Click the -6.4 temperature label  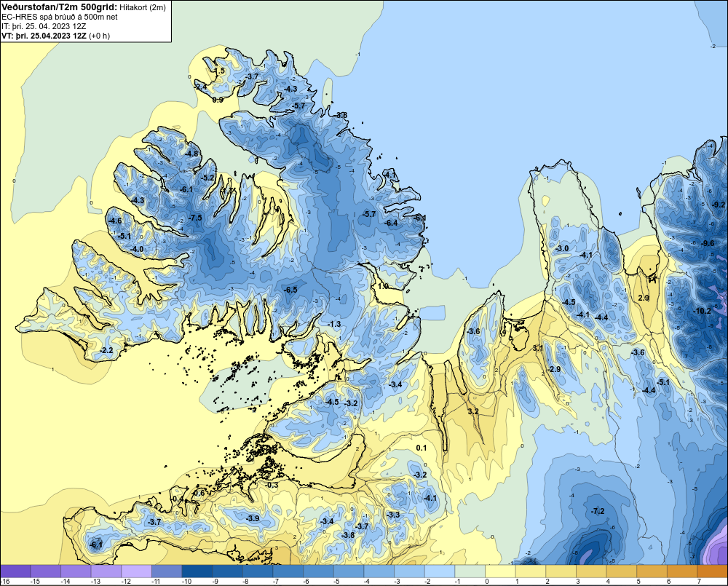pyautogui.click(x=392, y=223)
